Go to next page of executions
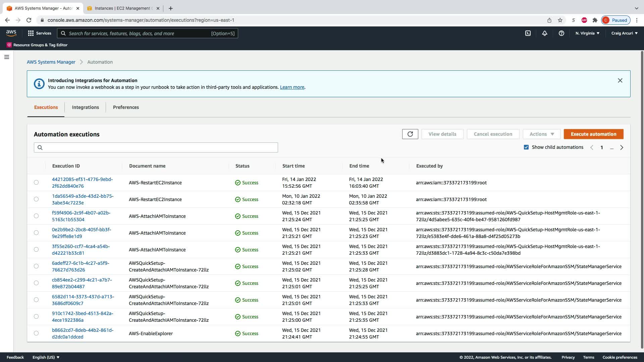 [x=622, y=147]
